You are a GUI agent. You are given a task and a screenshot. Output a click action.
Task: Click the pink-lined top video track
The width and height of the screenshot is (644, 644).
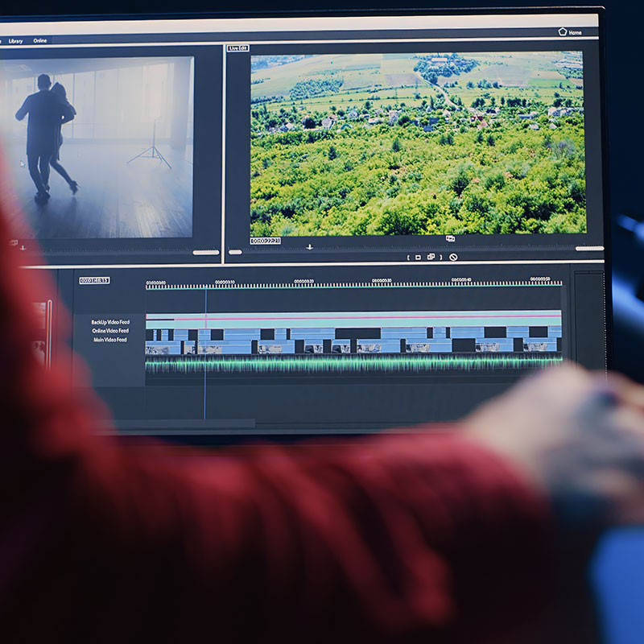click(353, 318)
